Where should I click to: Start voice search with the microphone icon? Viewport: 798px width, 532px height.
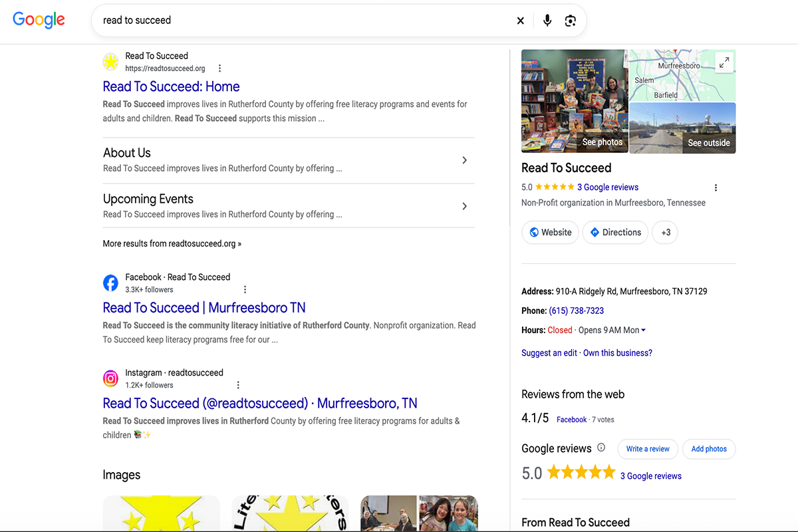547,21
